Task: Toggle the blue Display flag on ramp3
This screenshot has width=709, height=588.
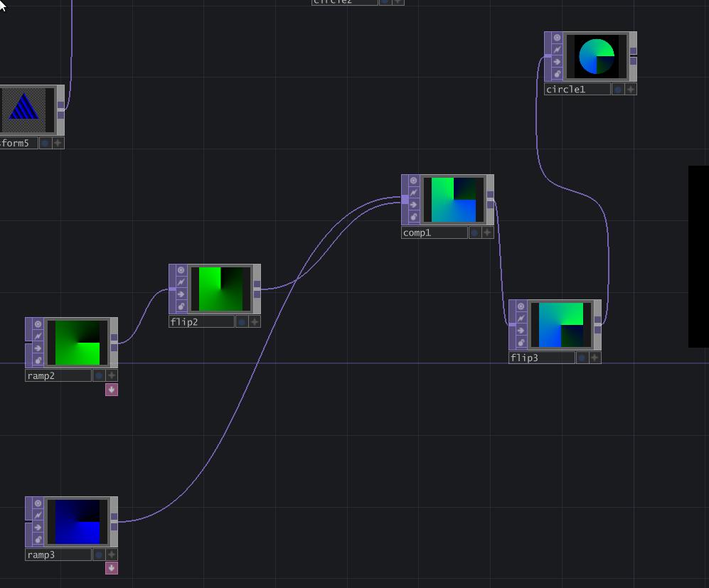Action: click(99, 555)
